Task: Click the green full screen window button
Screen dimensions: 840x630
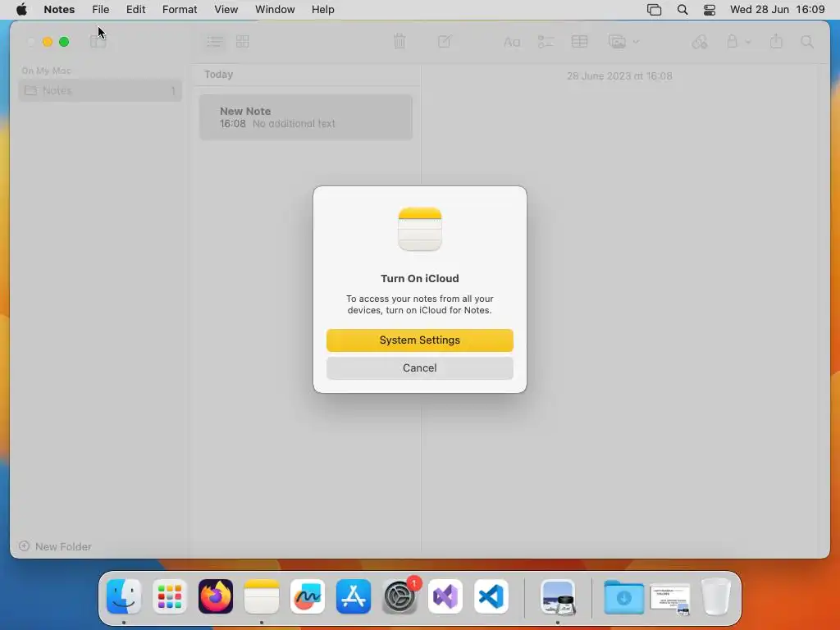Action: coord(64,42)
